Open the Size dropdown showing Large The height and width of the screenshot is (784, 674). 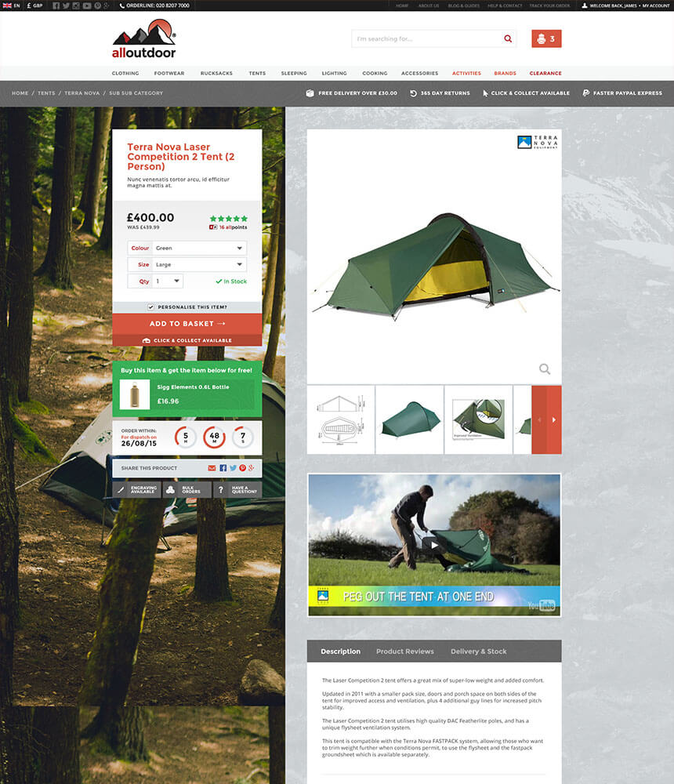(187, 264)
